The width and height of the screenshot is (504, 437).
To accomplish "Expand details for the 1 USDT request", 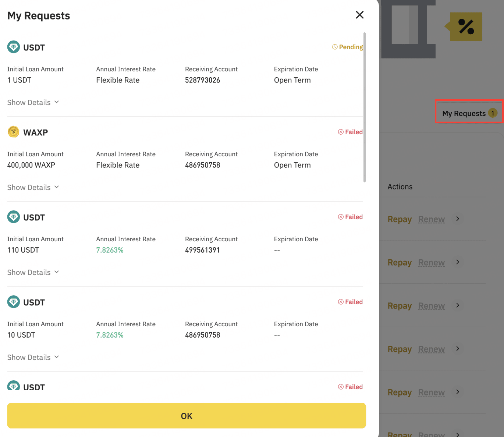I will pyautogui.click(x=33, y=102).
